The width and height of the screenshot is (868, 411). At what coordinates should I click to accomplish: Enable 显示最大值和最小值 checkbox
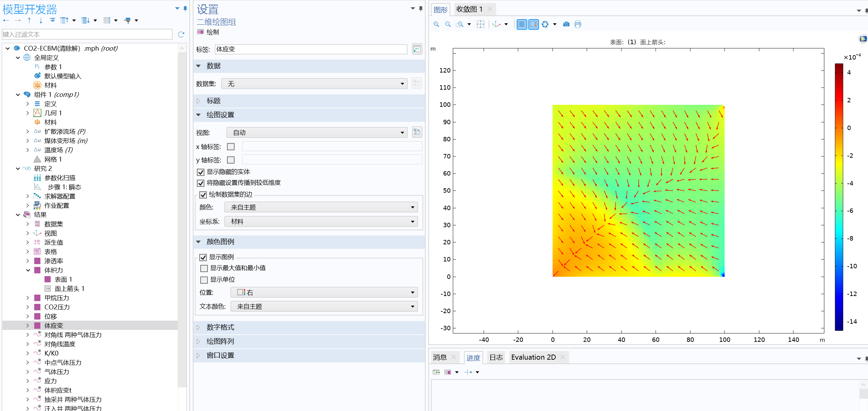204,268
